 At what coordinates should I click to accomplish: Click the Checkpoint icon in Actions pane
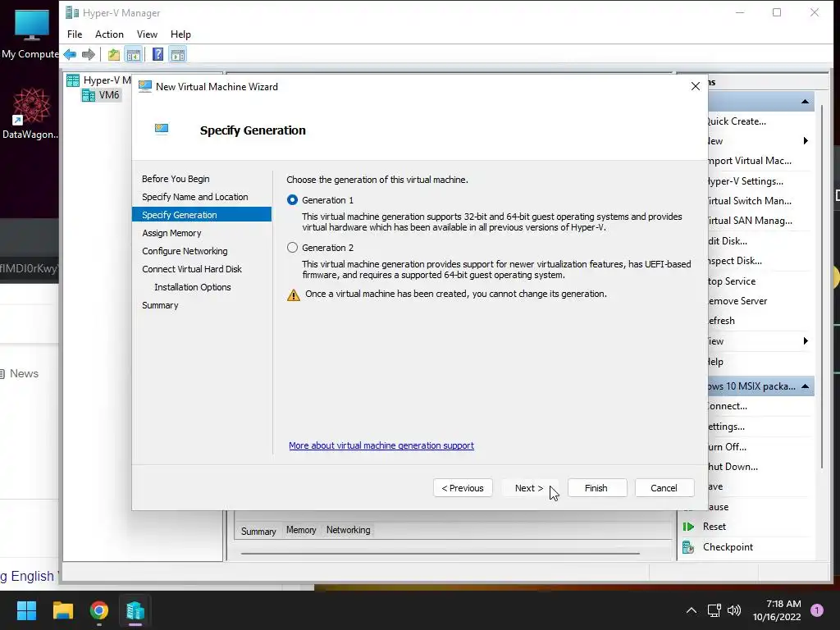pyautogui.click(x=688, y=547)
